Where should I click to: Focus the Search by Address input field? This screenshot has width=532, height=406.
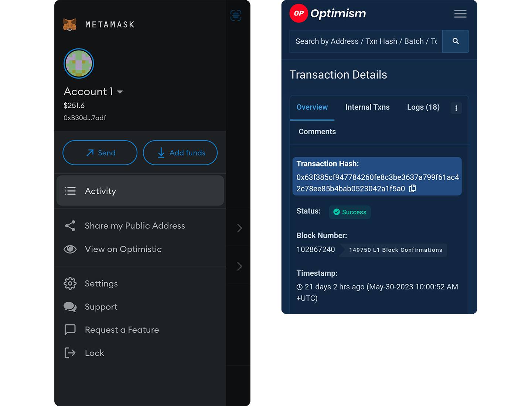pyautogui.click(x=366, y=41)
